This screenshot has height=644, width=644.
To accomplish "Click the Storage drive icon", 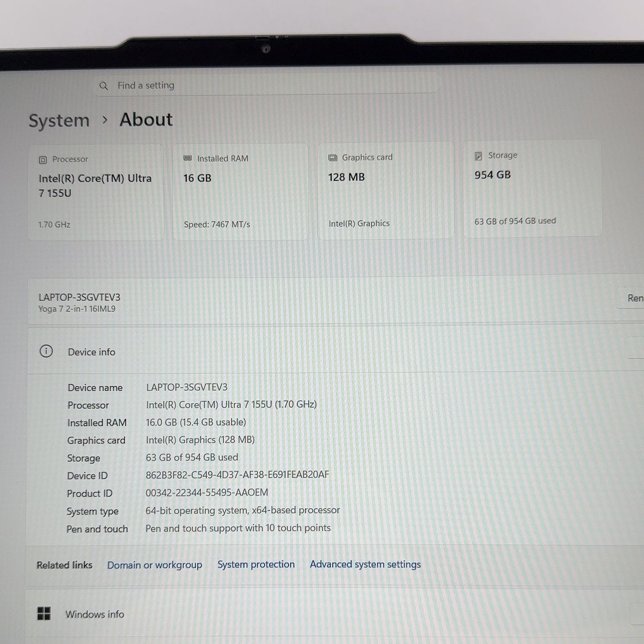I will click(x=478, y=156).
